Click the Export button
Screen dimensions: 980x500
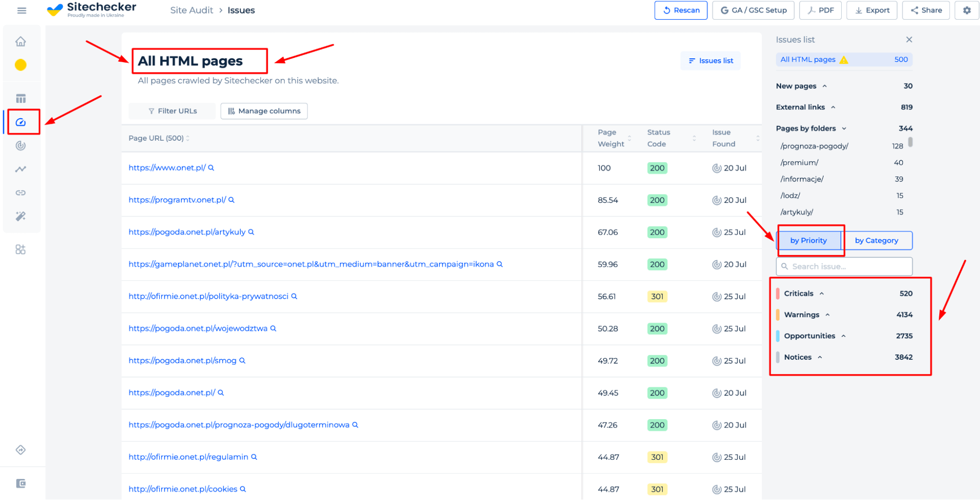872,10
